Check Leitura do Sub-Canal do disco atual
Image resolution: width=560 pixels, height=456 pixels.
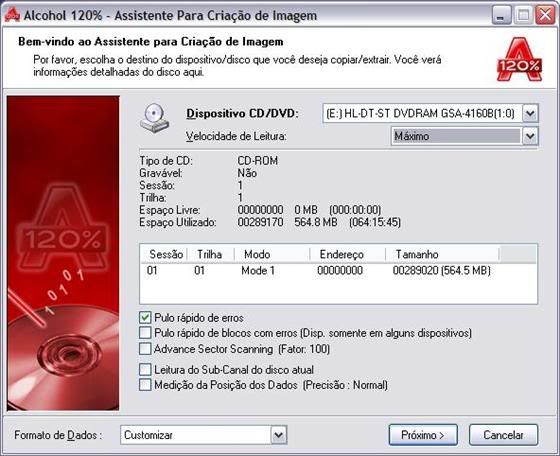click(x=145, y=369)
